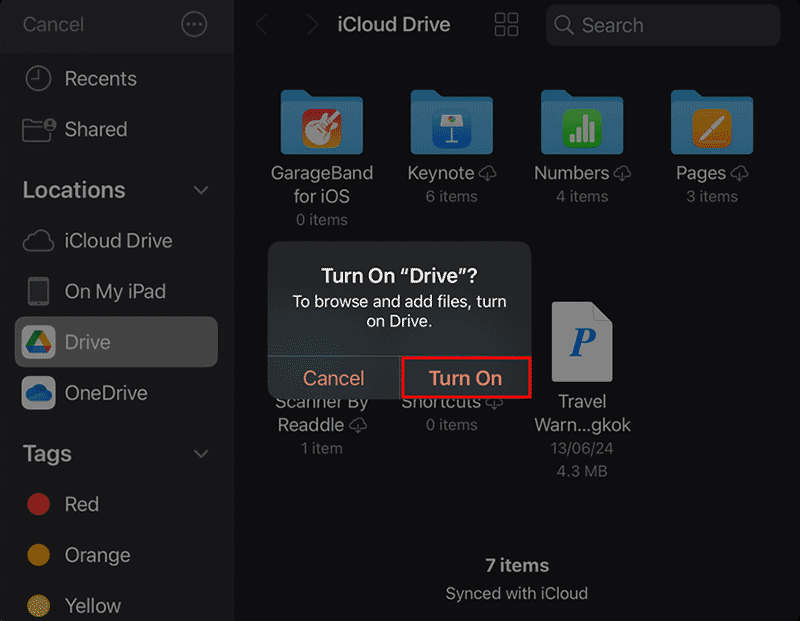Open the more options ellipsis menu
This screenshot has width=800, height=621.
coord(194,25)
